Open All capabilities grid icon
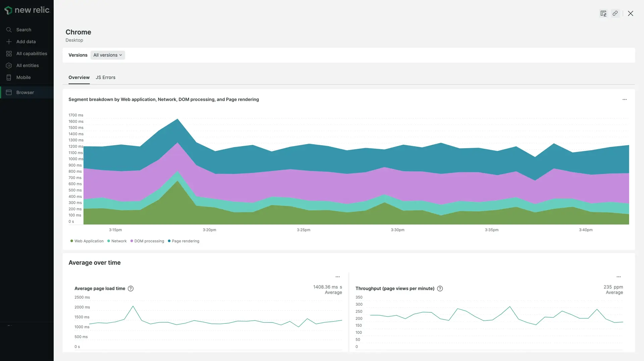 [9, 54]
